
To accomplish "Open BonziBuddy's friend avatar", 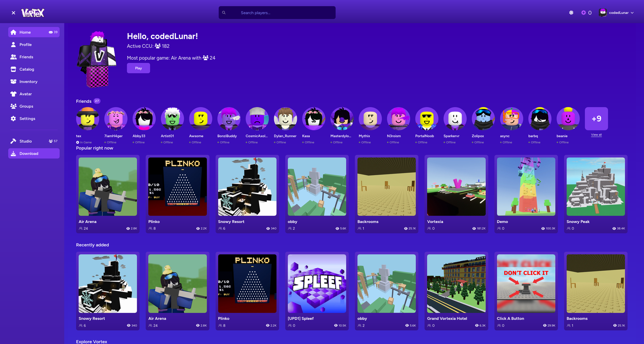I will (x=229, y=119).
